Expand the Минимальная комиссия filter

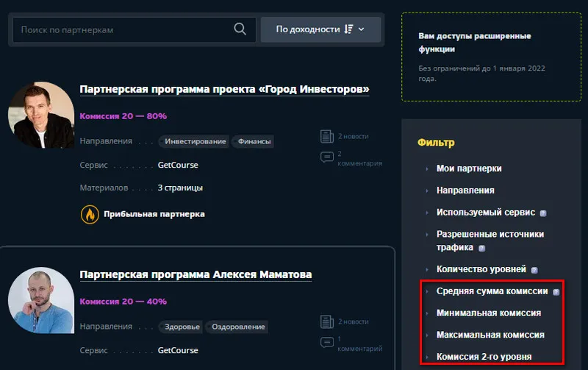coord(489,313)
